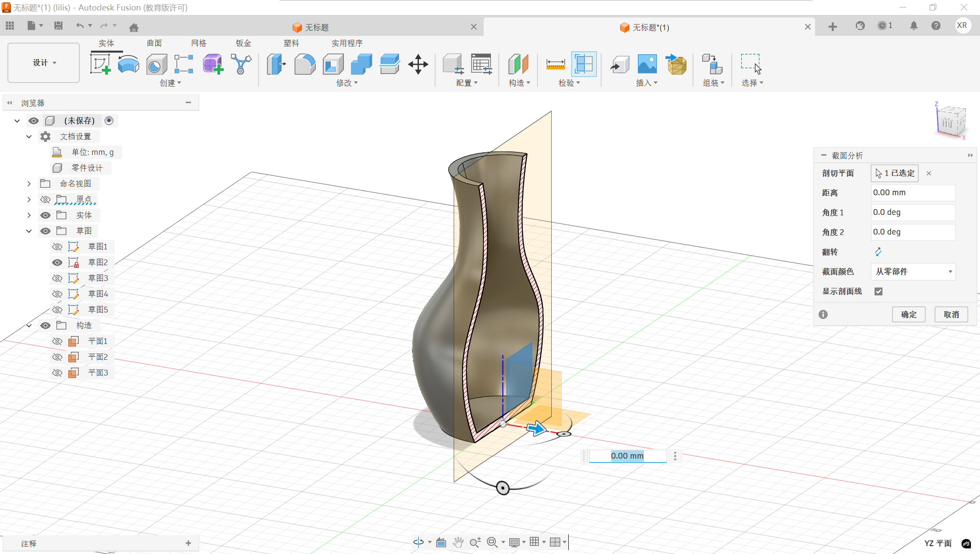Toggle the root component activate radio button
This screenshot has width=980, height=554.
(x=109, y=121)
